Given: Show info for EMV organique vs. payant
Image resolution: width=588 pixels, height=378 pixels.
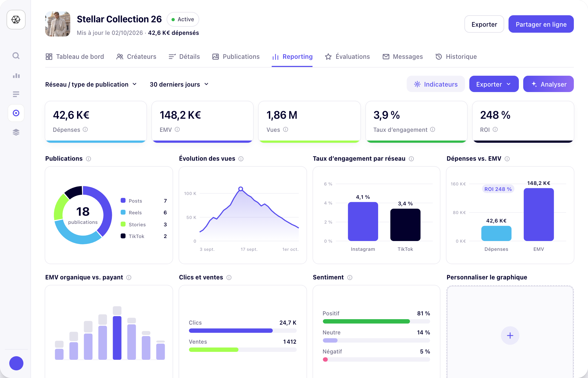Looking at the screenshot, I should 129,278.
